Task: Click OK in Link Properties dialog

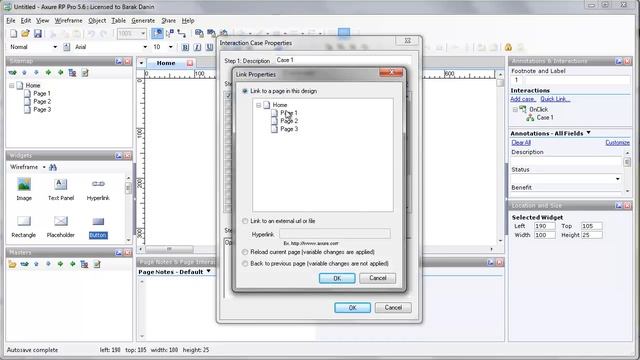Action: click(x=337, y=278)
